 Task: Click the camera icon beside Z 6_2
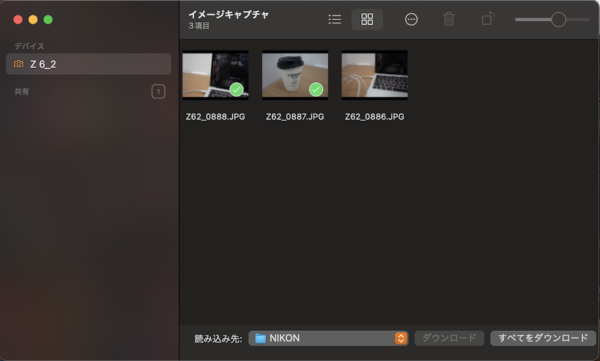(18, 64)
